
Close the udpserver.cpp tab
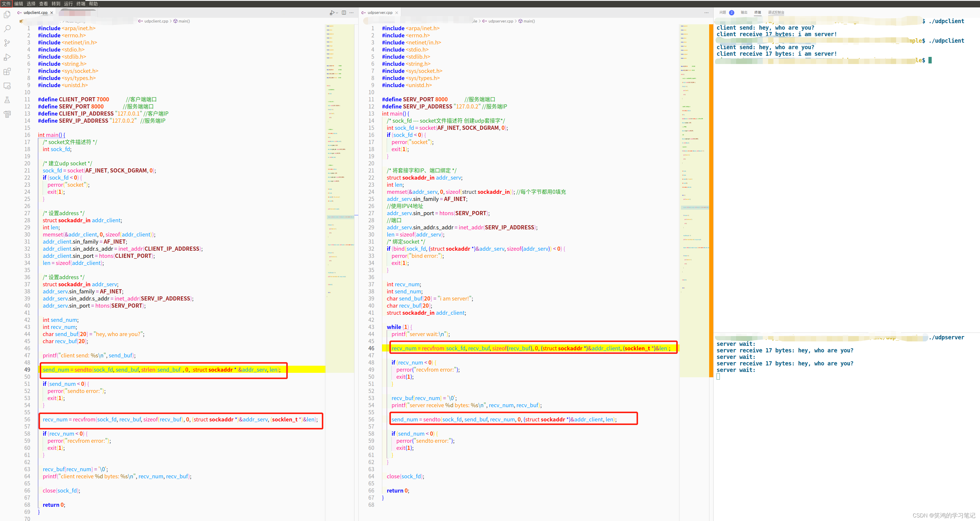coord(397,12)
